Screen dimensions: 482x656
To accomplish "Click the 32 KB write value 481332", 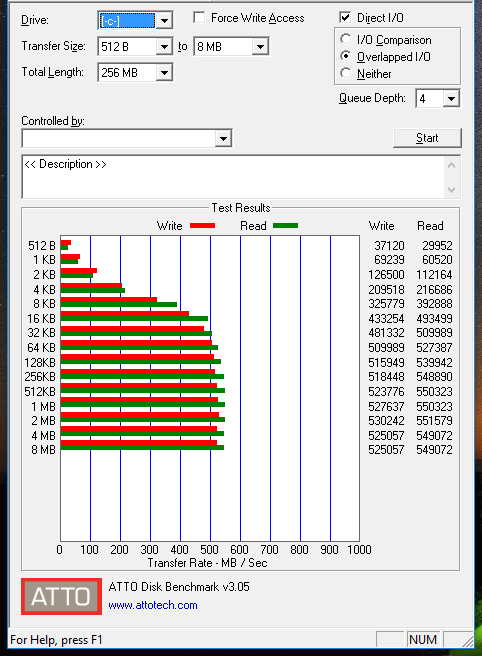I will click(386, 333).
